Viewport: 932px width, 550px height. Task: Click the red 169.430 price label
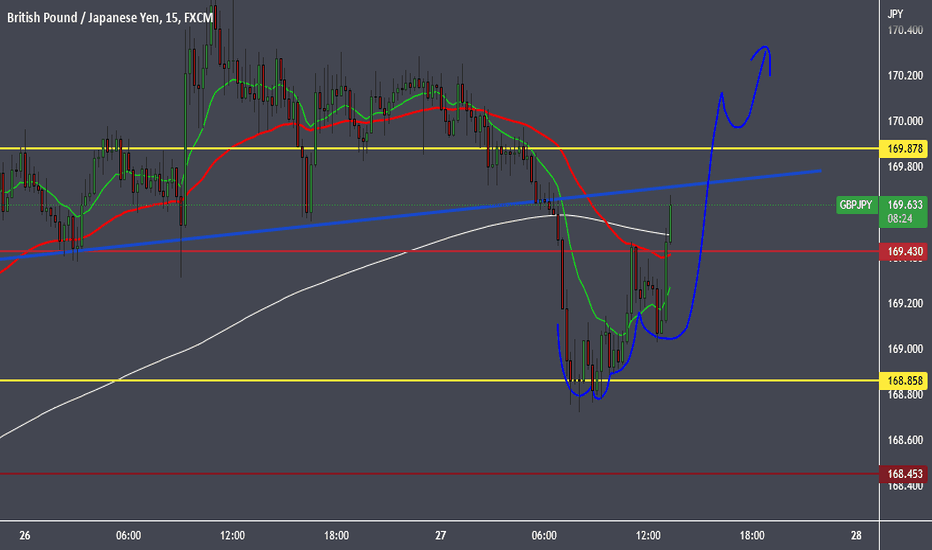tap(904, 252)
